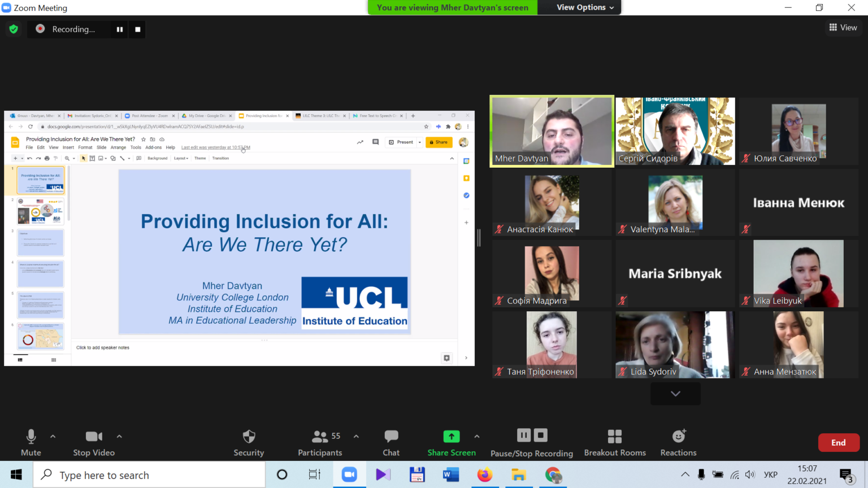Open the Chat panel
The image size is (868, 488).
(391, 443)
